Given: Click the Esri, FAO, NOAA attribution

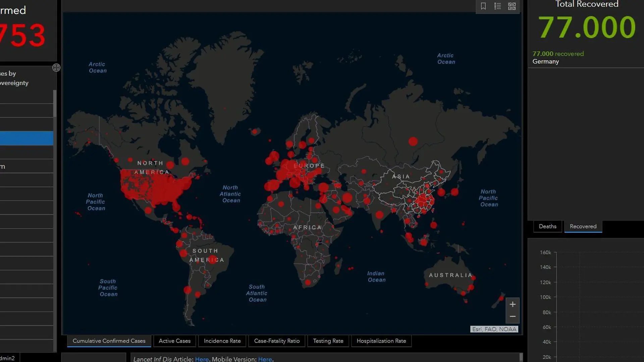Looking at the screenshot, I should coord(494,329).
